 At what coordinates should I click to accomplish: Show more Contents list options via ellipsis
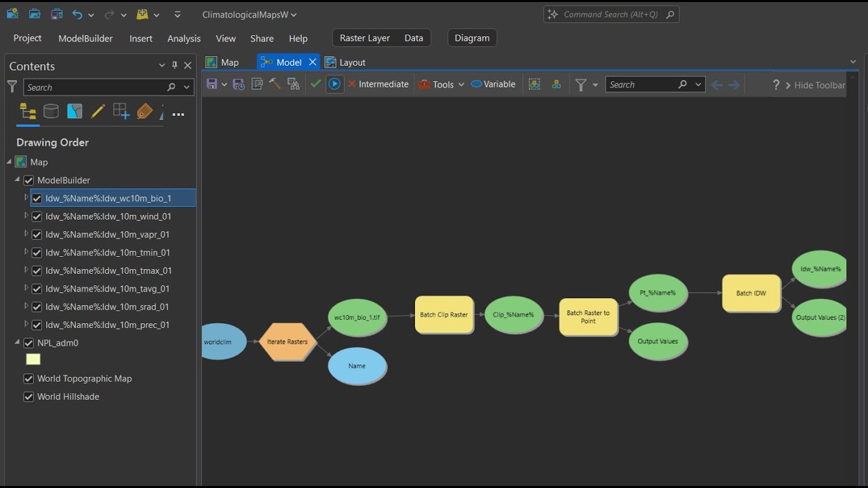coord(178,115)
